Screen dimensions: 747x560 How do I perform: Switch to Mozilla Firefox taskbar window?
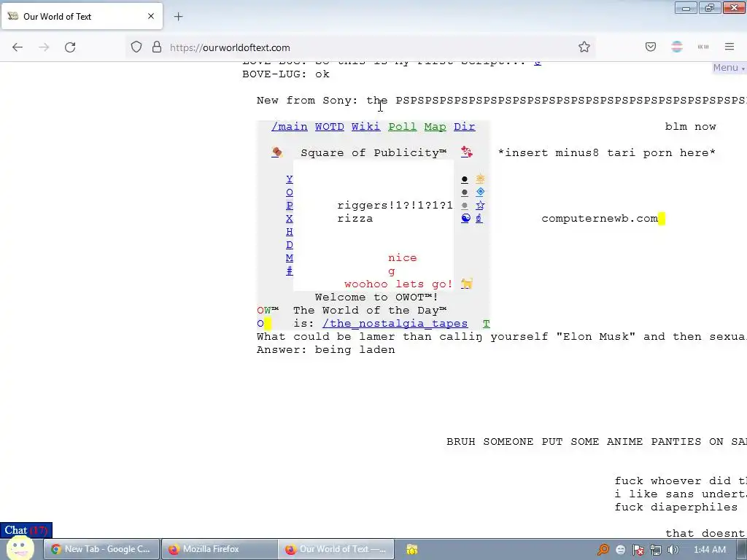pos(219,549)
